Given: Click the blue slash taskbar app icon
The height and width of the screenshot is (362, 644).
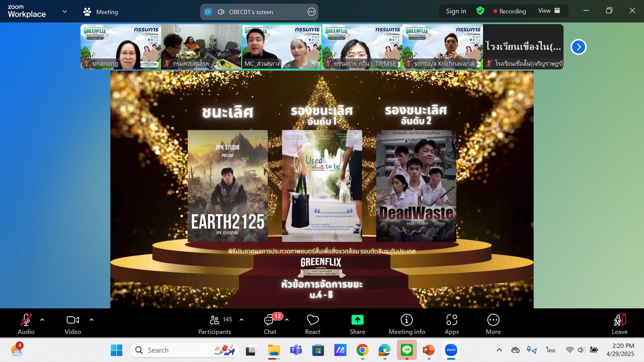Looking at the screenshot, I should click(x=340, y=350).
